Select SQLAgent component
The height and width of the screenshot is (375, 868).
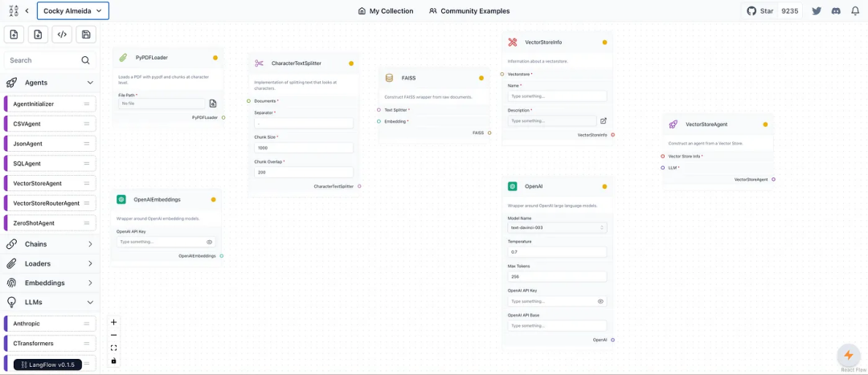coord(50,164)
